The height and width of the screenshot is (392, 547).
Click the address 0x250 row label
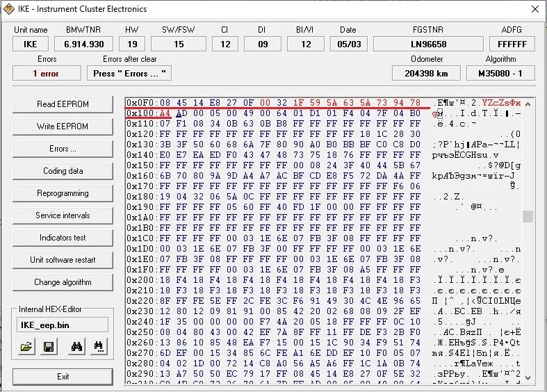click(x=141, y=332)
